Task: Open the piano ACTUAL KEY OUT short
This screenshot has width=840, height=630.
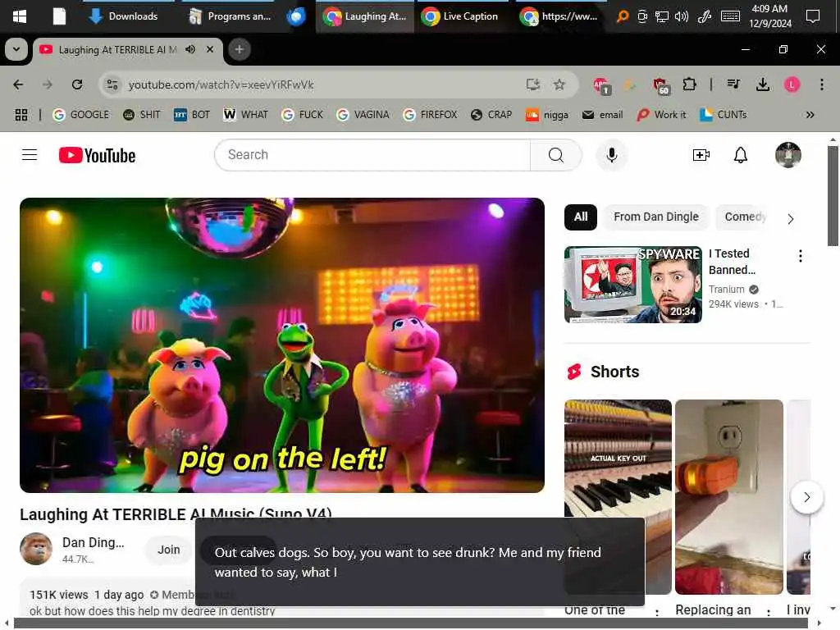Action: tap(618, 496)
